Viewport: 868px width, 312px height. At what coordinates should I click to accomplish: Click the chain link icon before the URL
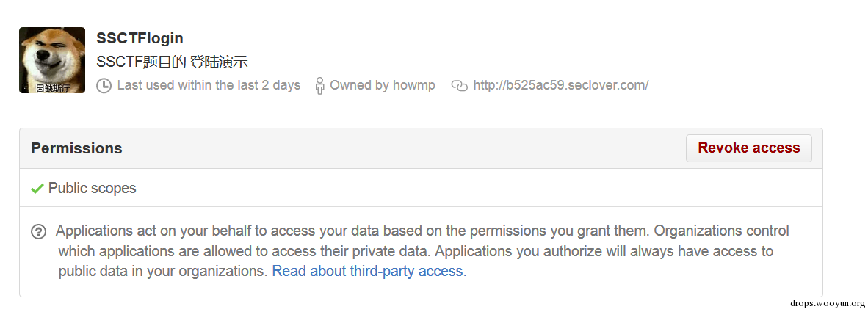(x=460, y=86)
